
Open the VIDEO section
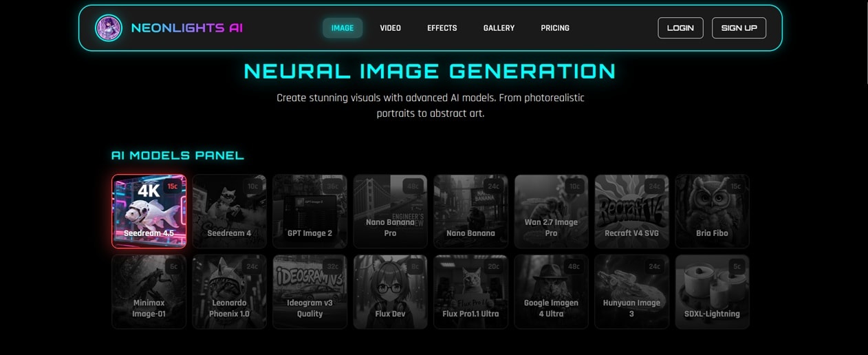tap(390, 28)
